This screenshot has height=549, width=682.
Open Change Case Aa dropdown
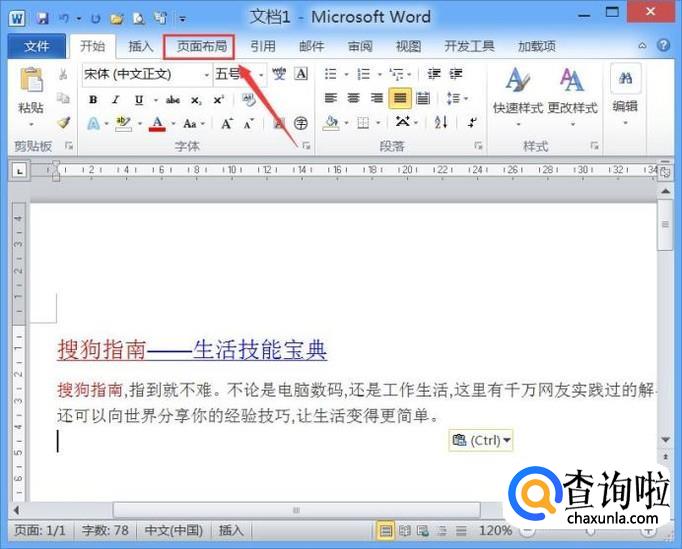click(194, 124)
